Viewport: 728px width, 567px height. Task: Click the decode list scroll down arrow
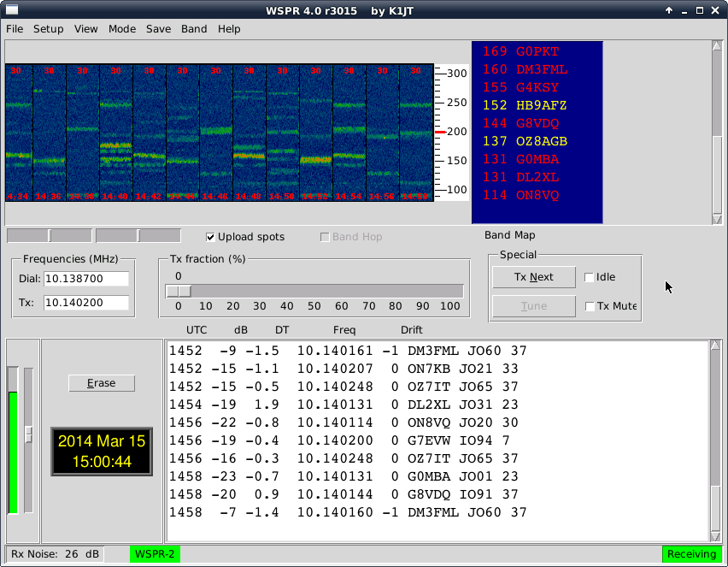click(715, 537)
